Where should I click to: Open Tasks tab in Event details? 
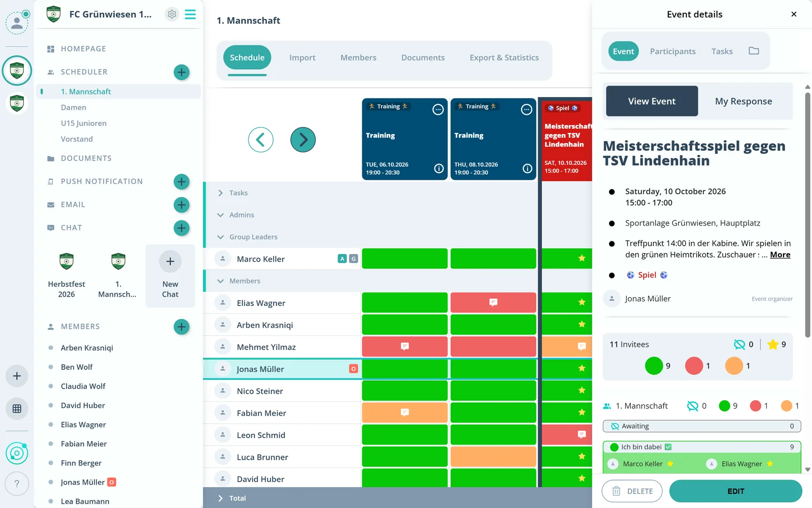coord(722,51)
